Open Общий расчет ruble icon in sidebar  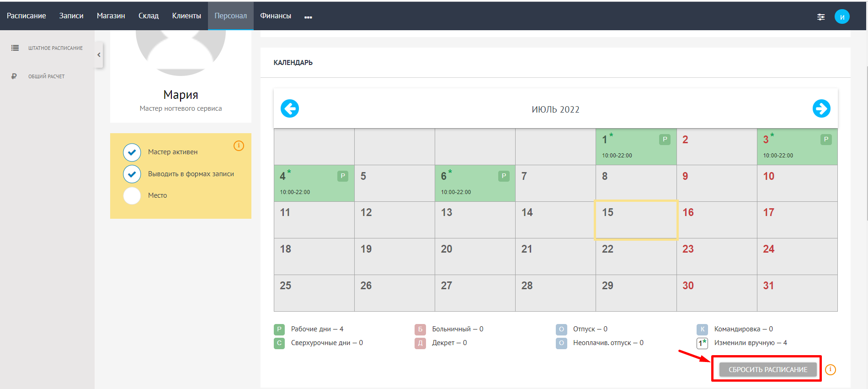pos(14,76)
